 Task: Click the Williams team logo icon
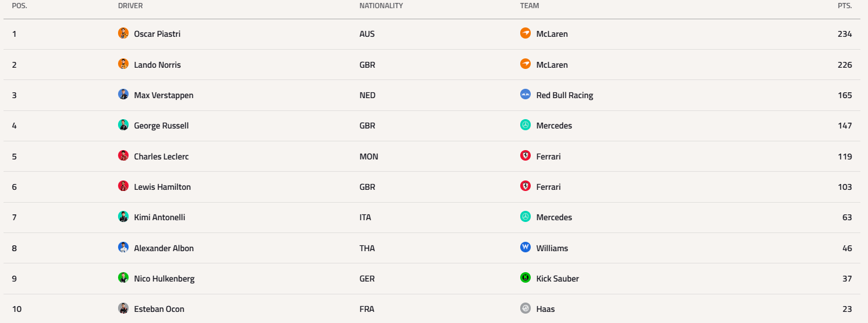(525, 248)
